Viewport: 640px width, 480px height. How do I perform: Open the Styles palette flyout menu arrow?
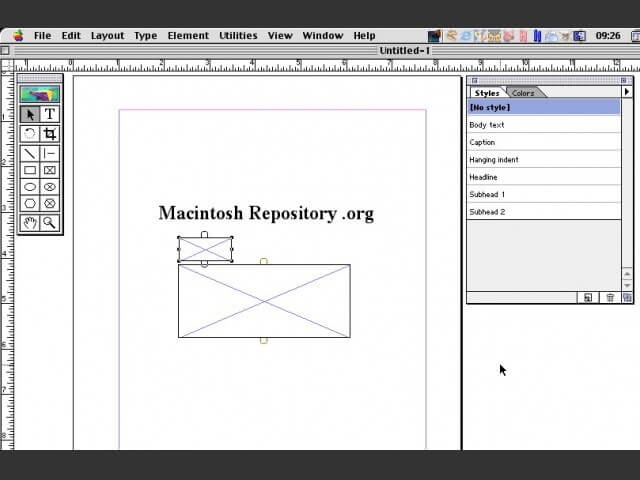[627, 92]
